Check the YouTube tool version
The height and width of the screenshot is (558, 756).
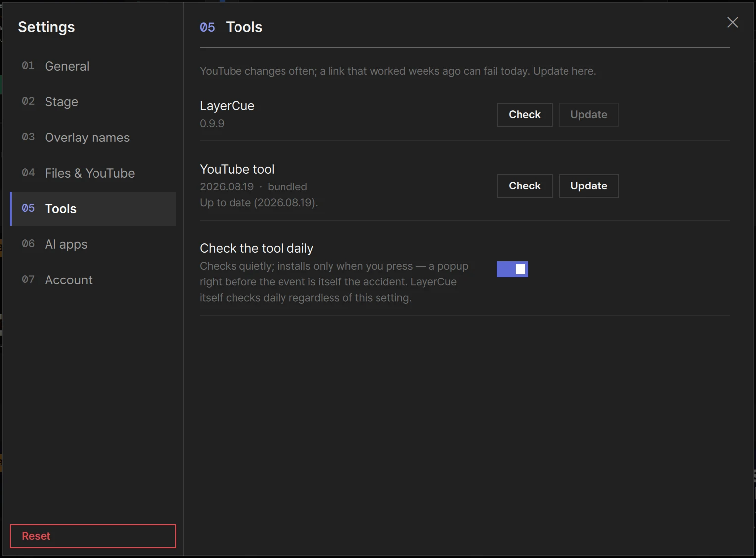[524, 186]
